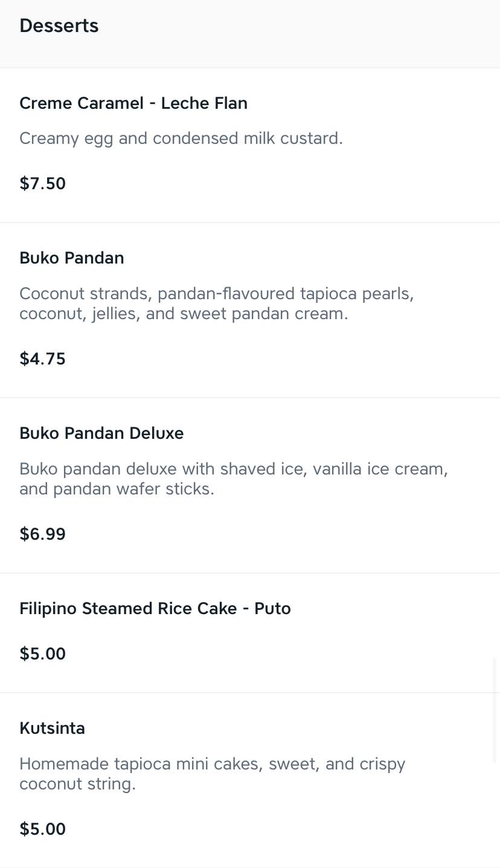The width and height of the screenshot is (500, 868).
Task: Open Filipino Steamed Rice Cake - Puto
Action: tap(155, 609)
